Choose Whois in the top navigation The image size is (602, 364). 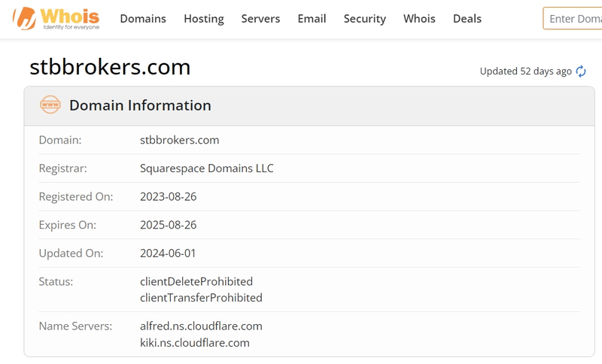click(x=419, y=19)
